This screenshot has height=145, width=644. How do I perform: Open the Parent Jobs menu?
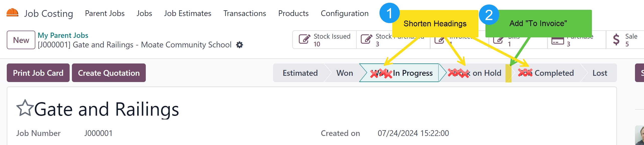105,13
